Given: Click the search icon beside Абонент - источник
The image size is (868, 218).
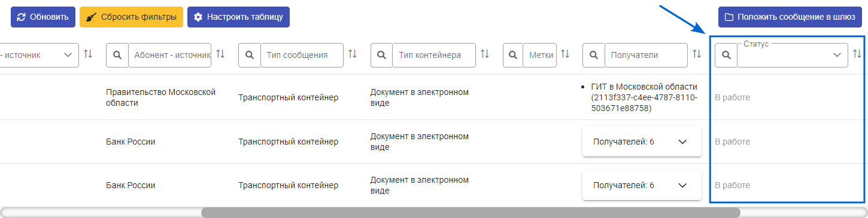Looking at the screenshot, I should (117, 55).
